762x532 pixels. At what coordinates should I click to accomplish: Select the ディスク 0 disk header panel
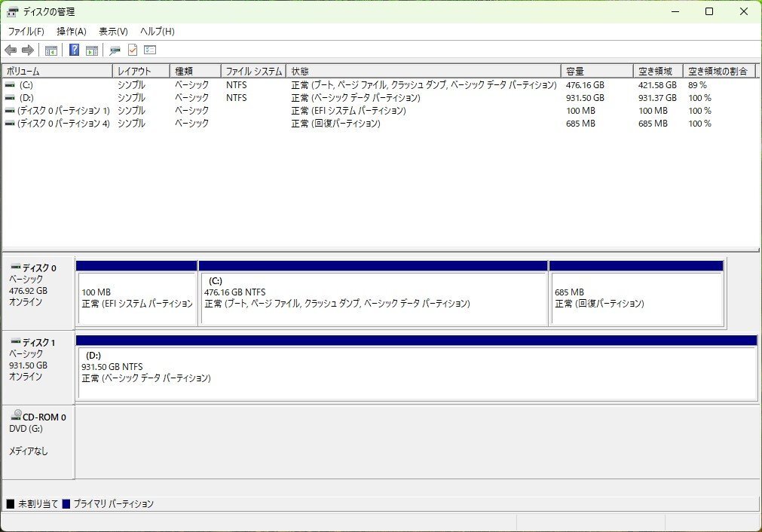tap(38, 293)
